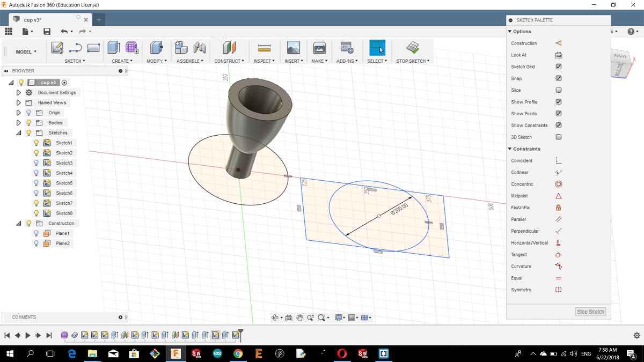Click the Create Form purple icon
The image size is (644, 362).
tap(131, 48)
